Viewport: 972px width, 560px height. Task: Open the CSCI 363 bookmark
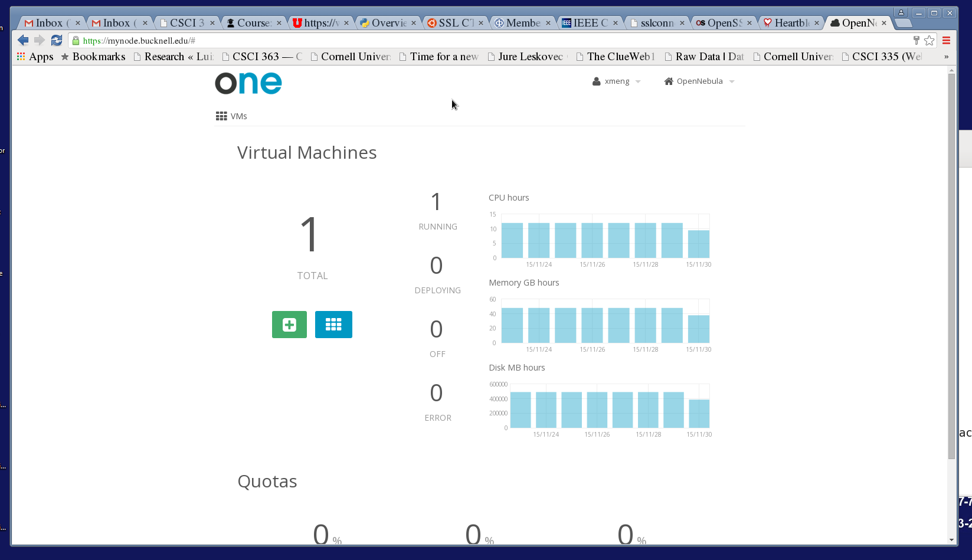[261, 57]
